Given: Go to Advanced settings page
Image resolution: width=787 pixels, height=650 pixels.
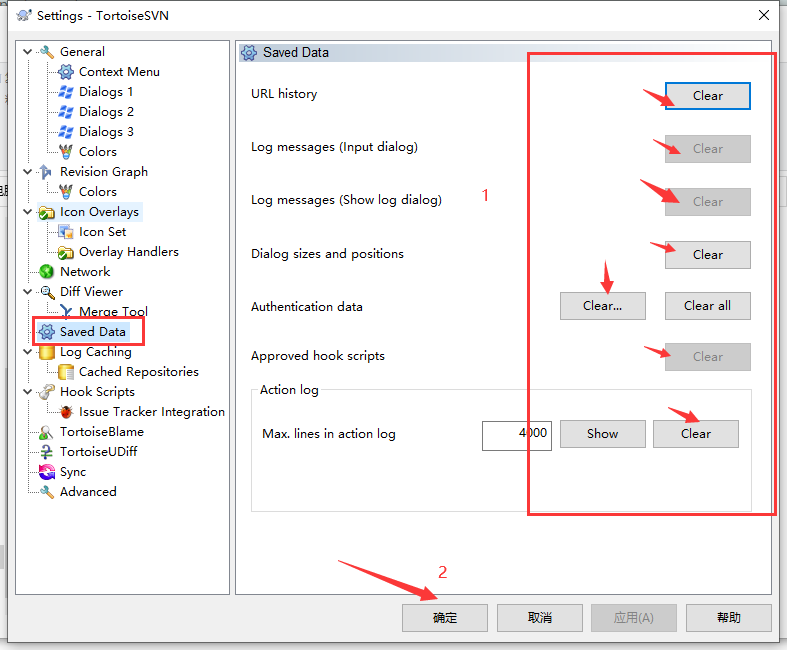Looking at the screenshot, I should 88,492.
